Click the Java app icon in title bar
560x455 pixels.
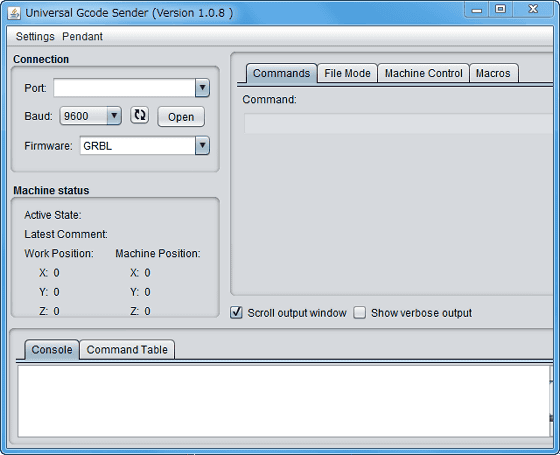click(14, 13)
